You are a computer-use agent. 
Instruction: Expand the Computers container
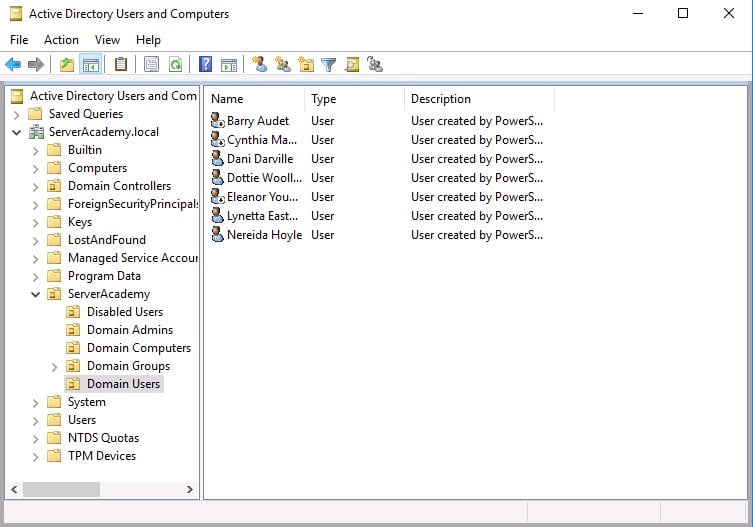click(35, 169)
